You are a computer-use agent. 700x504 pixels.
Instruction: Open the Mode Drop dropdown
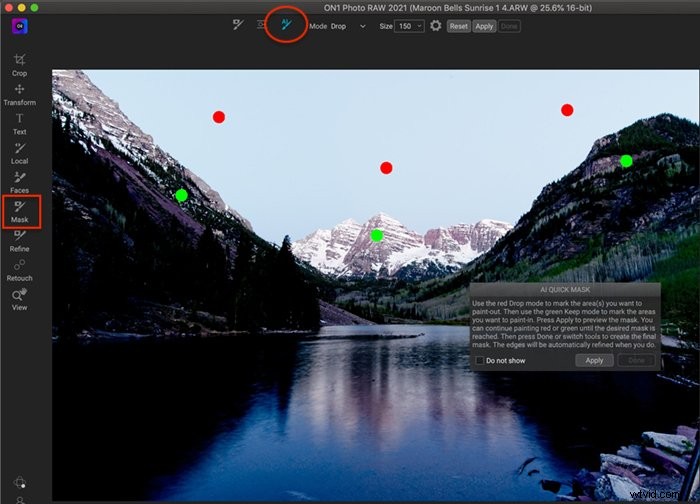coord(348,26)
